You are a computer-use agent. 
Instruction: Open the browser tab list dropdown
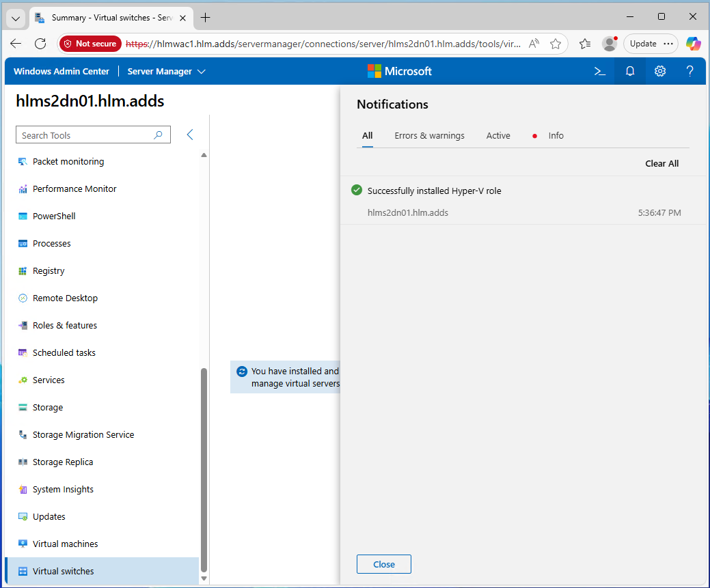16,18
